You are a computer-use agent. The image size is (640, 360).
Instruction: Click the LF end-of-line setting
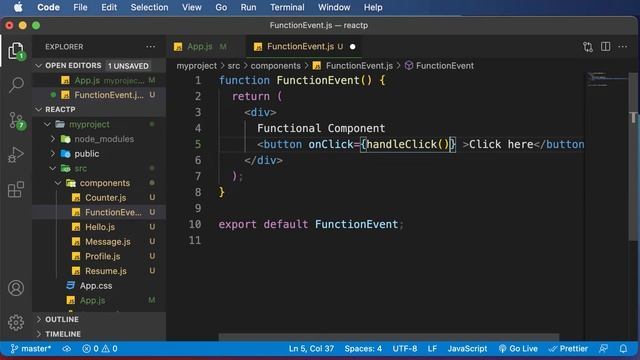tap(432, 349)
